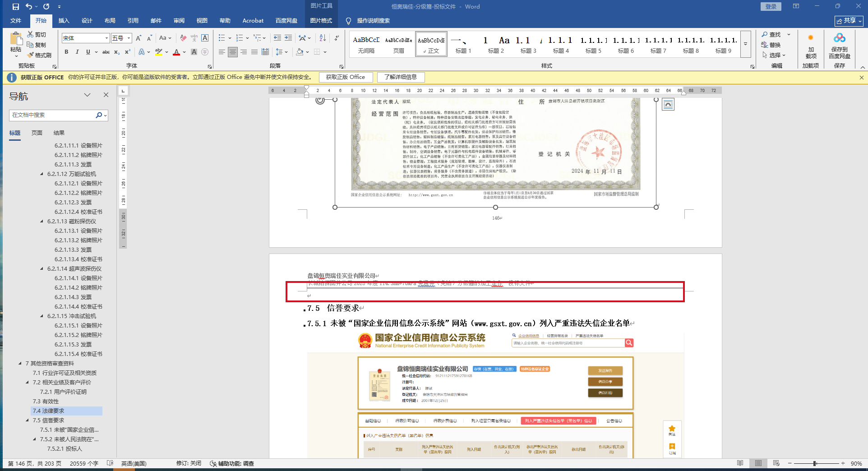868x471 pixels.
Task: Toggle bold formatting
Action: click(66, 52)
